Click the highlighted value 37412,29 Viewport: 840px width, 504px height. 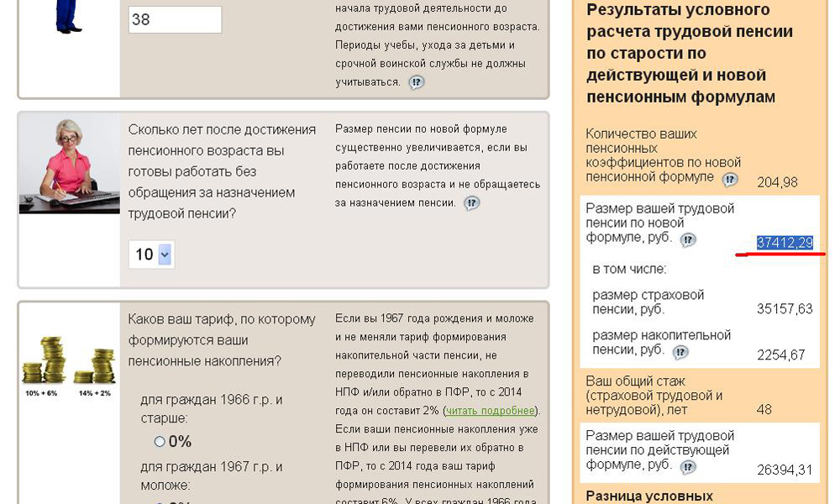coord(785,243)
